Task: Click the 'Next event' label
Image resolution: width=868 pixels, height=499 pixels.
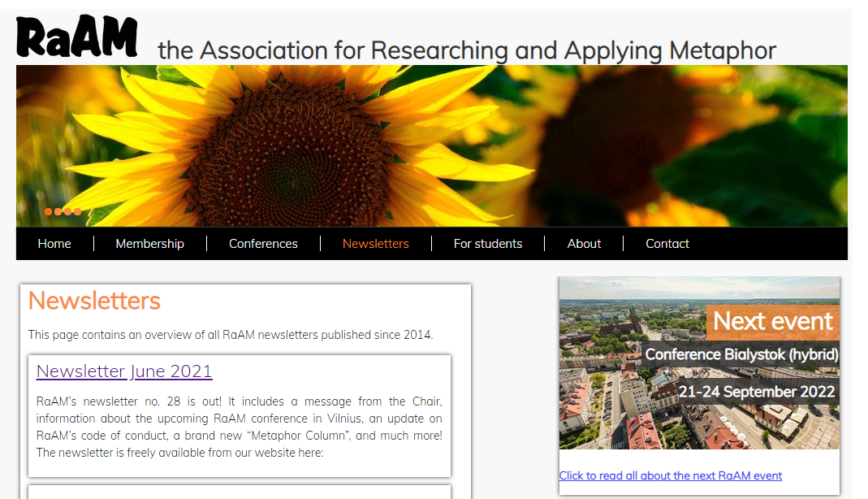Action: pyautogui.click(x=773, y=321)
